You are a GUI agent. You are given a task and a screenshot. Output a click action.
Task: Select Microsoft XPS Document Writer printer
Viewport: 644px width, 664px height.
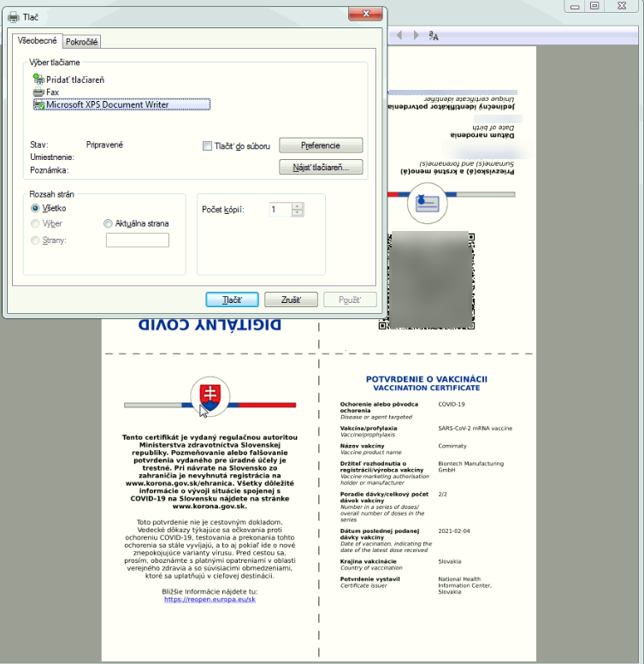tap(121, 104)
